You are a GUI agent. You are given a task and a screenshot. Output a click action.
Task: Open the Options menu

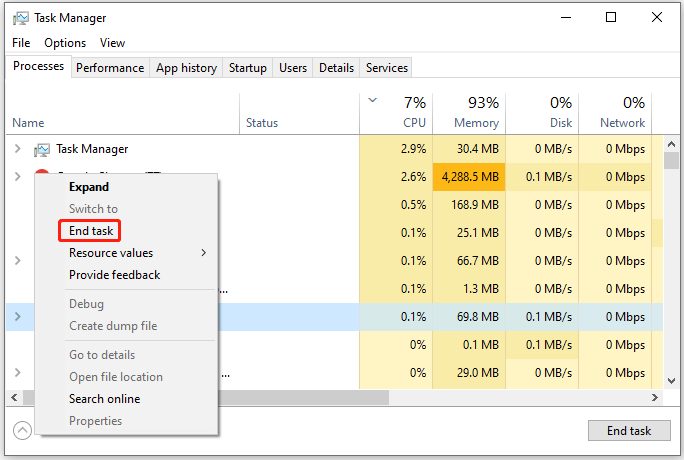65,43
